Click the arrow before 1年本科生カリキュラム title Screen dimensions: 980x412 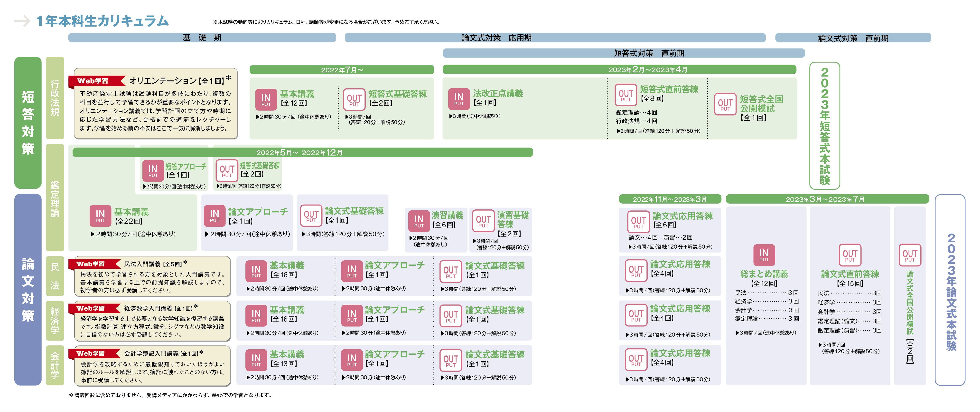[x=22, y=21]
